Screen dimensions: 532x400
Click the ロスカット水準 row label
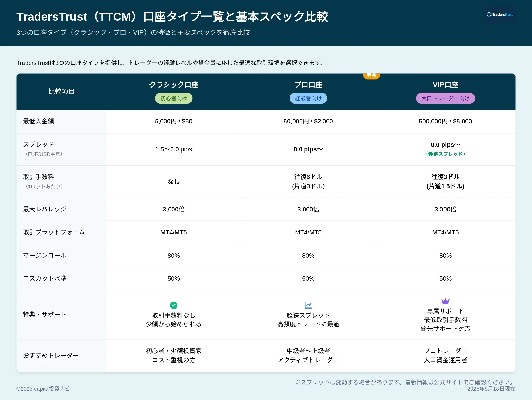tap(45, 278)
